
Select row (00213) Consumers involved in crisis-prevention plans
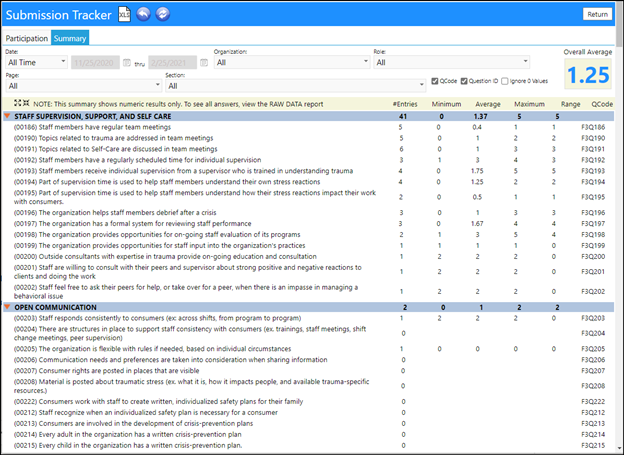point(308,424)
